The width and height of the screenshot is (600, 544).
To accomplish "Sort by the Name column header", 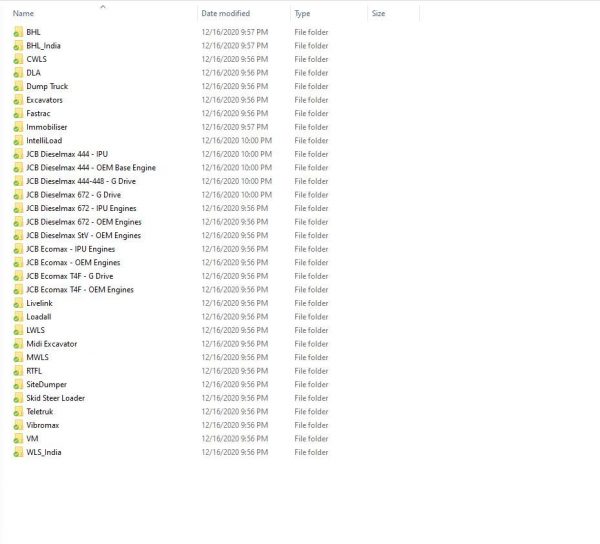I will coord(23,13).
